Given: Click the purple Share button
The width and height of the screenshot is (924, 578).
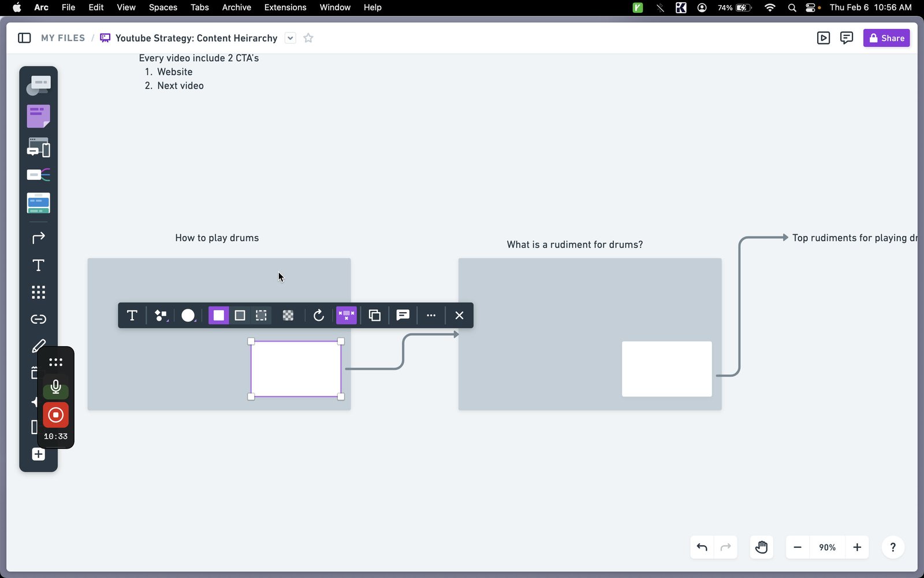Looking at the screenshot, I should (x=886, y=38).
